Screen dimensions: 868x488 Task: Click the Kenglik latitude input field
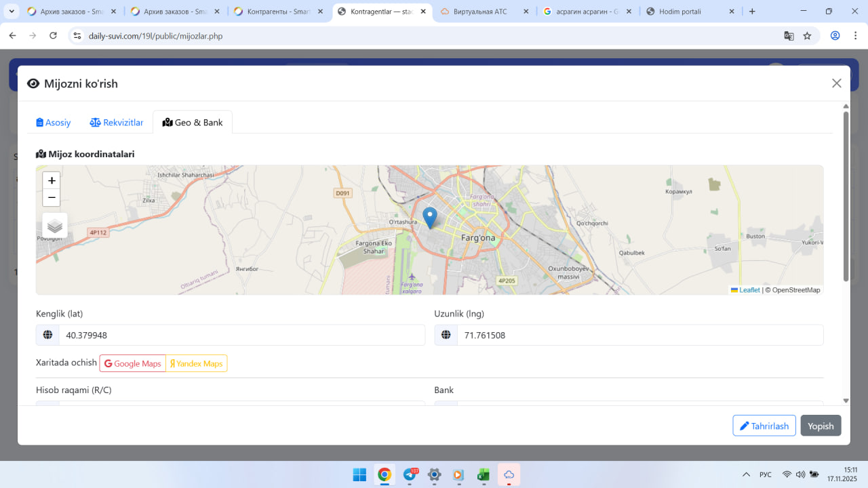(x=241, y=335)
